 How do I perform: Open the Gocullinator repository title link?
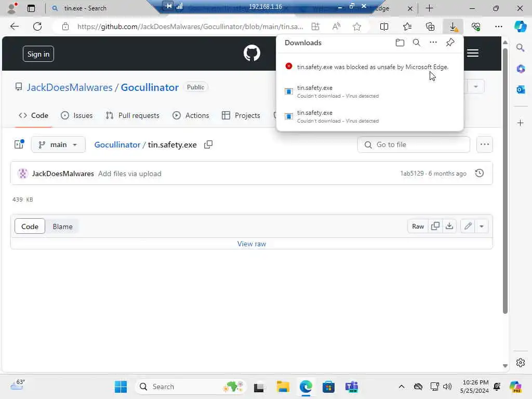point(150,87)
